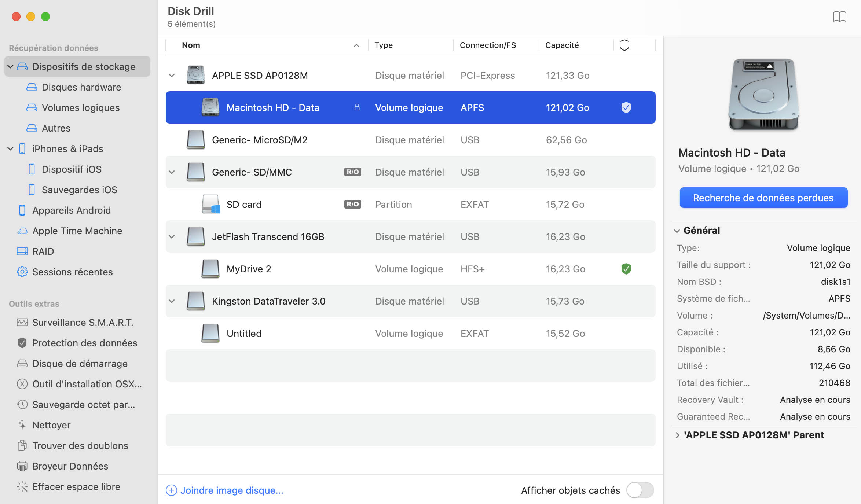Click the Broyeur Données shredder icon
861x504 pixels.
pyautogui.click(x=22, y=466)
